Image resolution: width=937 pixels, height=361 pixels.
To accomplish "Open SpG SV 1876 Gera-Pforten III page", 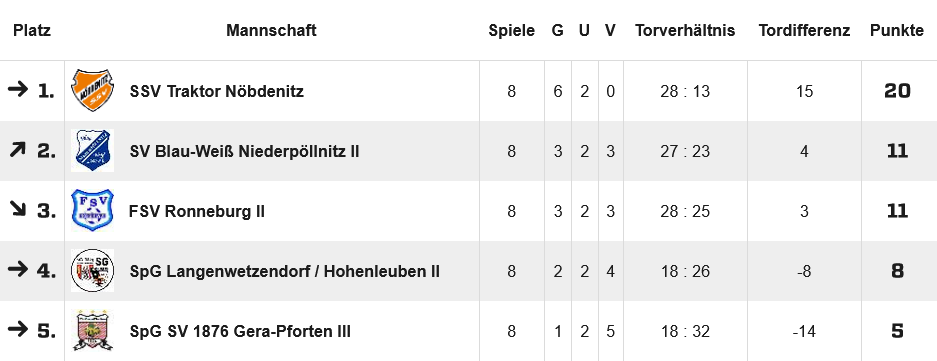I will click(x=240, y=331).
